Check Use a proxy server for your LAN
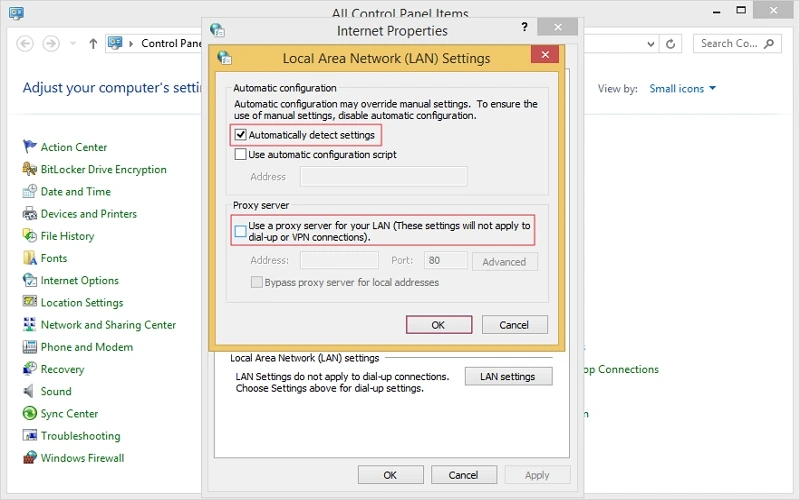The width and height of the screenshot is (800, 500). point(240,232)
